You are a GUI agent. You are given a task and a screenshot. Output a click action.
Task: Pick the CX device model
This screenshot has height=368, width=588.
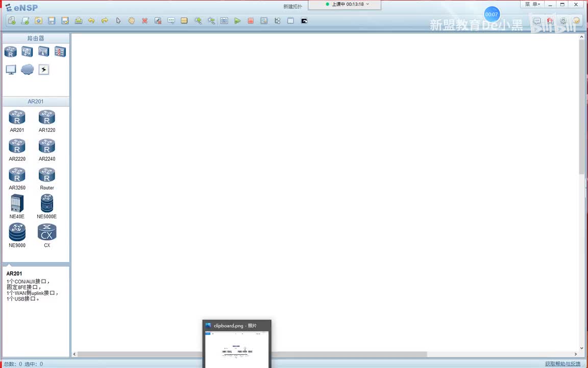[x=47, y=236]
